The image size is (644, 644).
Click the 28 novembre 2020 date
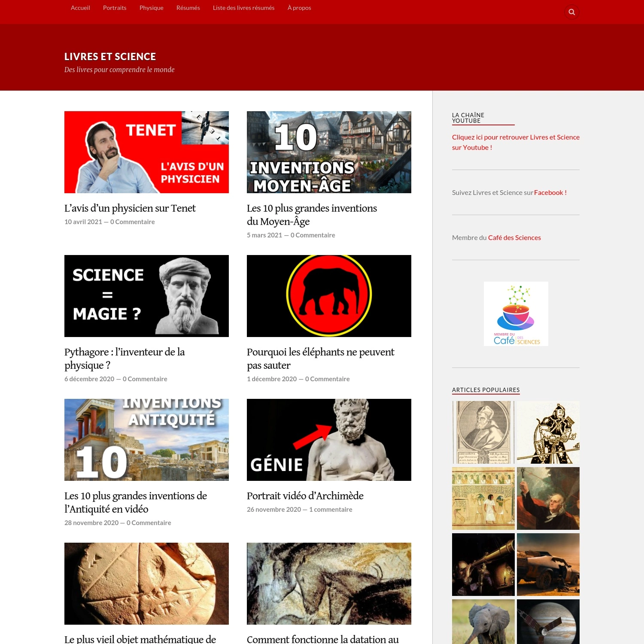click(x=91, y=523)
